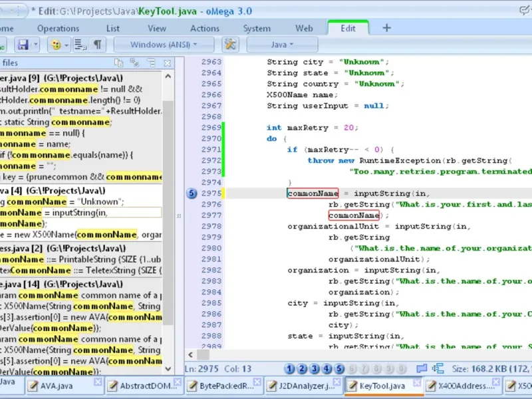Click line number 2969 in the gutter

[211, 128]
